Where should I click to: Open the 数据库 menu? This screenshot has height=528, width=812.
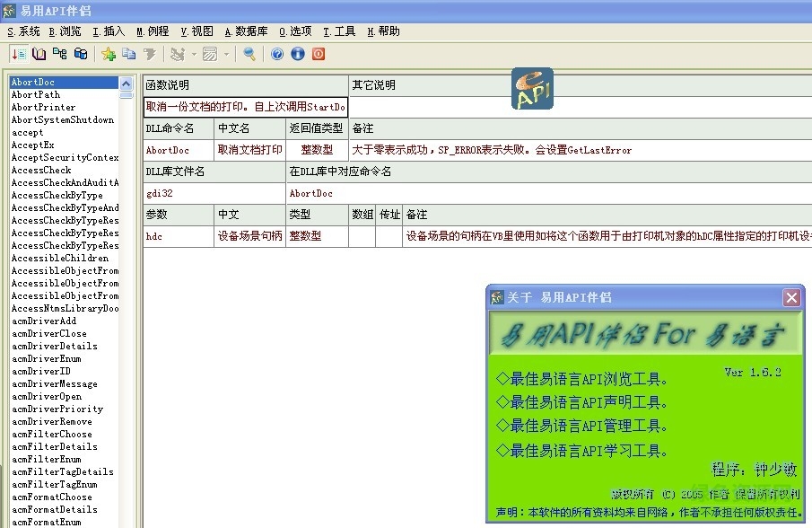point(247,30)
